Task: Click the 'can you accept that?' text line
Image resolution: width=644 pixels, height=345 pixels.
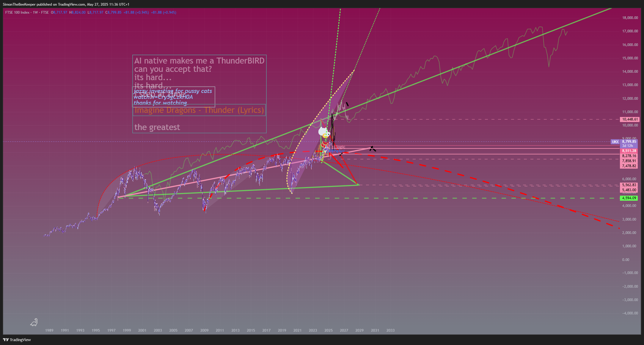Action: point(173,69)
